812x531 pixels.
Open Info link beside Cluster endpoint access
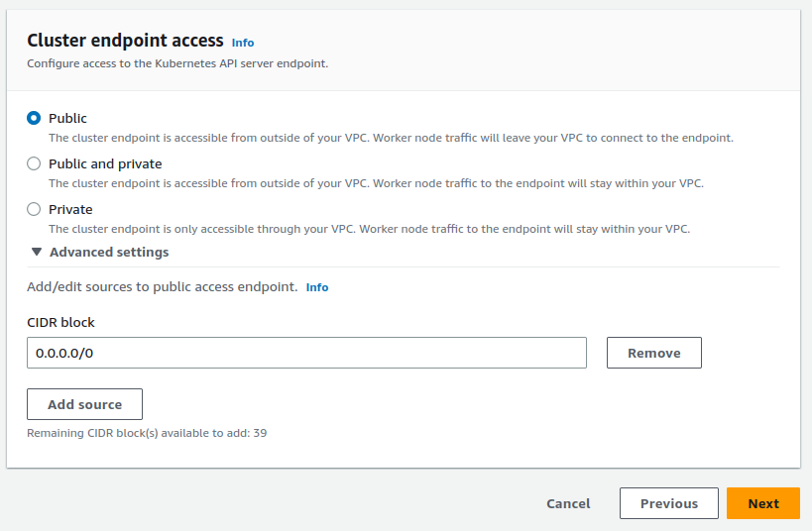[x=243, y=43]
